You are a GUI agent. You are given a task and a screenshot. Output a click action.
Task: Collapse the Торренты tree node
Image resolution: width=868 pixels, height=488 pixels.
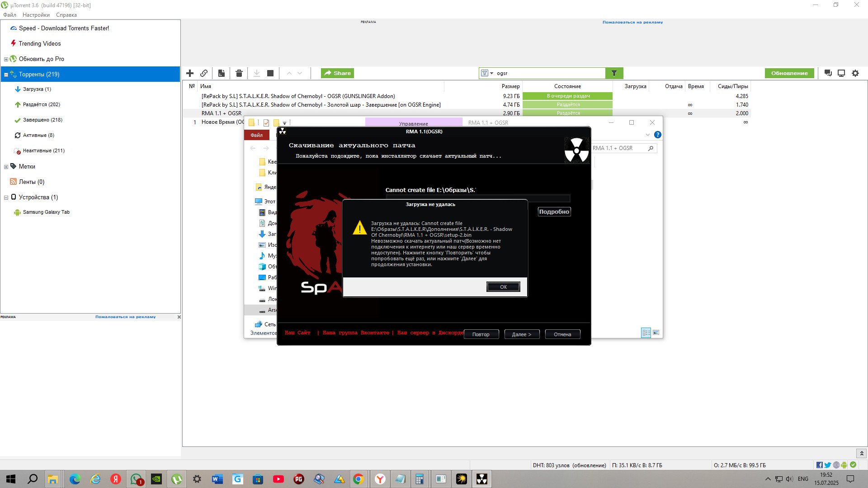(6, 75)
